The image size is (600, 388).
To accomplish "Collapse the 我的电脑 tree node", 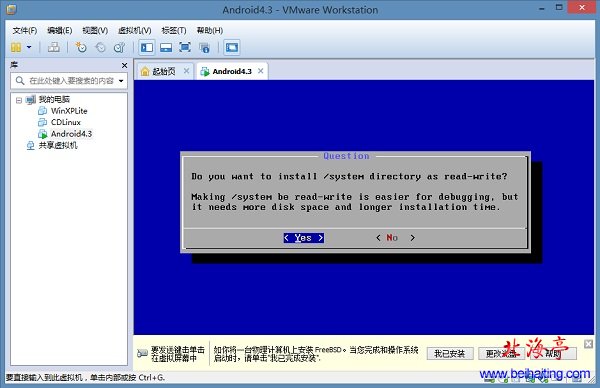I will [x=19, y=100].
